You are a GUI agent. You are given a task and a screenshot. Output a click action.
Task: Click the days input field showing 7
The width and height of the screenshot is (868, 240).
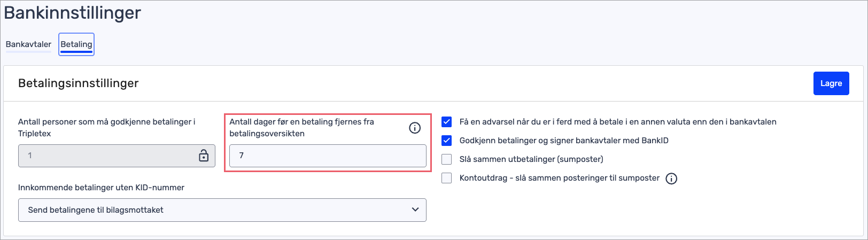coord(327,156)
